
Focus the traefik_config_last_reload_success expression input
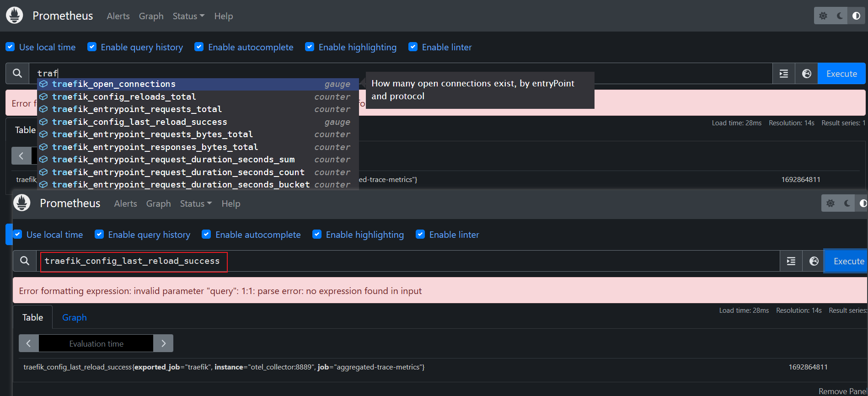click(408, 261)
